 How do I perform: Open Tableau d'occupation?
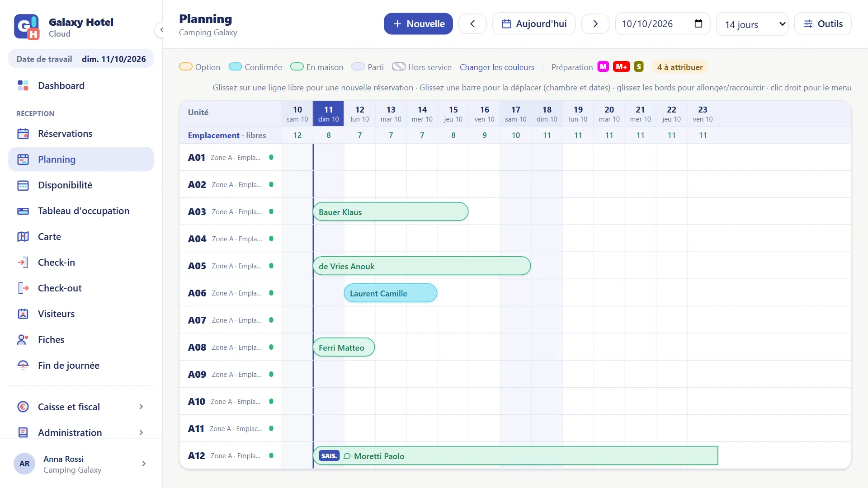click(x=81, y=211)
